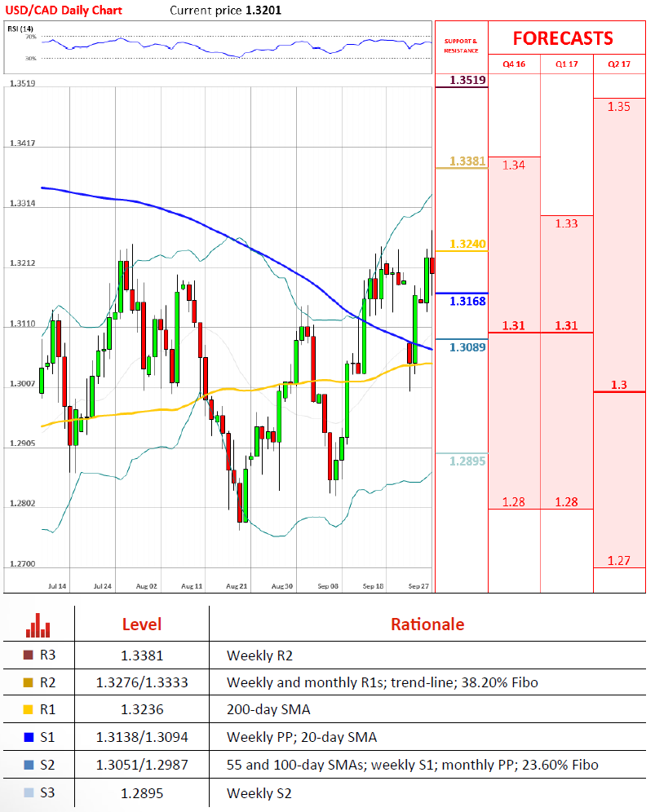Click the USD/CAD Daily Chart title
Image resolution: width=655 pixels, height=812 pixels.
[64, 11]
